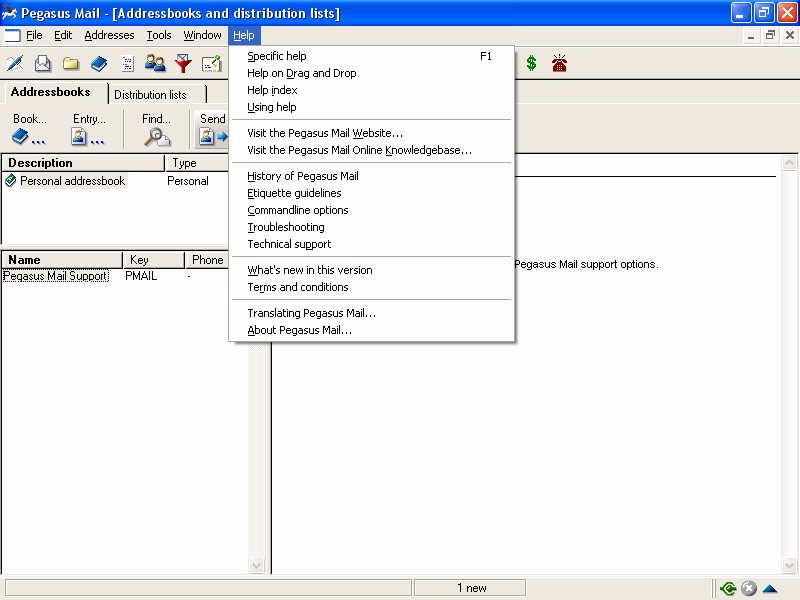
Task: Select Commandline options entry
Action: [x=371, y=210]
